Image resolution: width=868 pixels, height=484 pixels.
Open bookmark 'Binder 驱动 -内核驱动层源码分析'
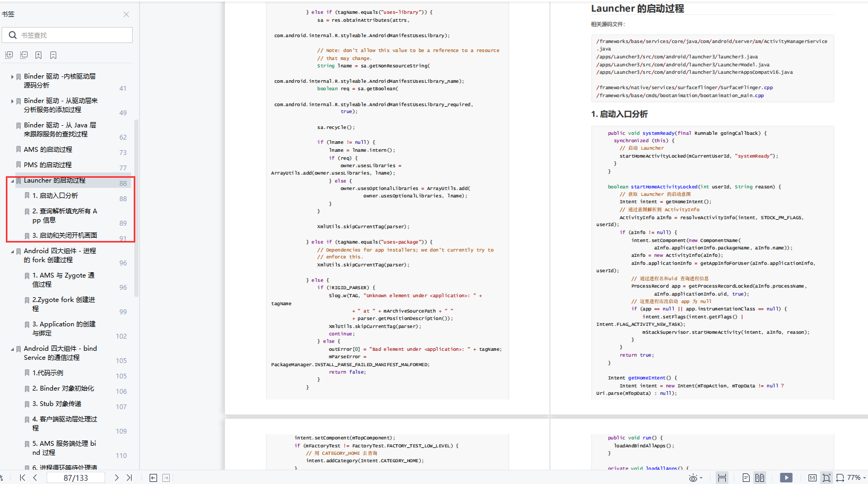[60, 81]
